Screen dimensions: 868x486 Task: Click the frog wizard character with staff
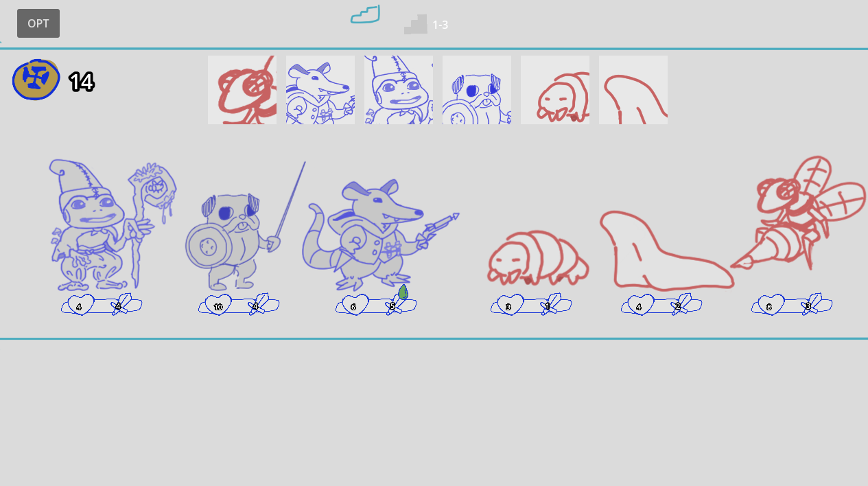click(110, 225)
